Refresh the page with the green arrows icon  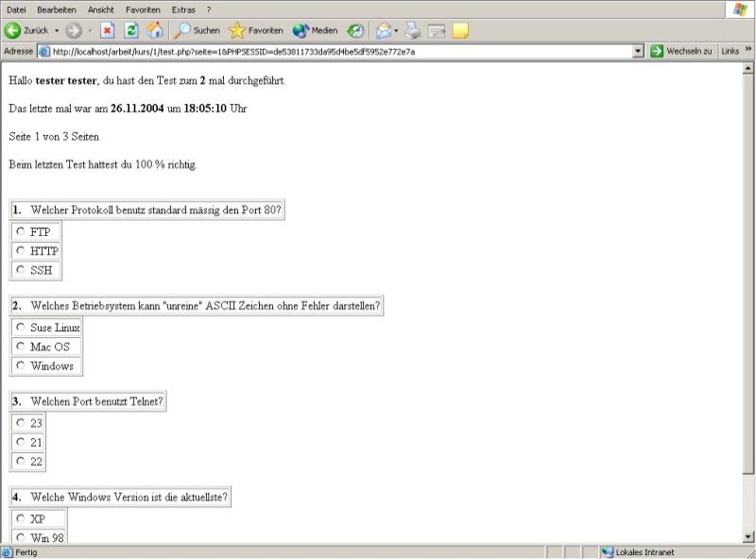pos(131,31)
